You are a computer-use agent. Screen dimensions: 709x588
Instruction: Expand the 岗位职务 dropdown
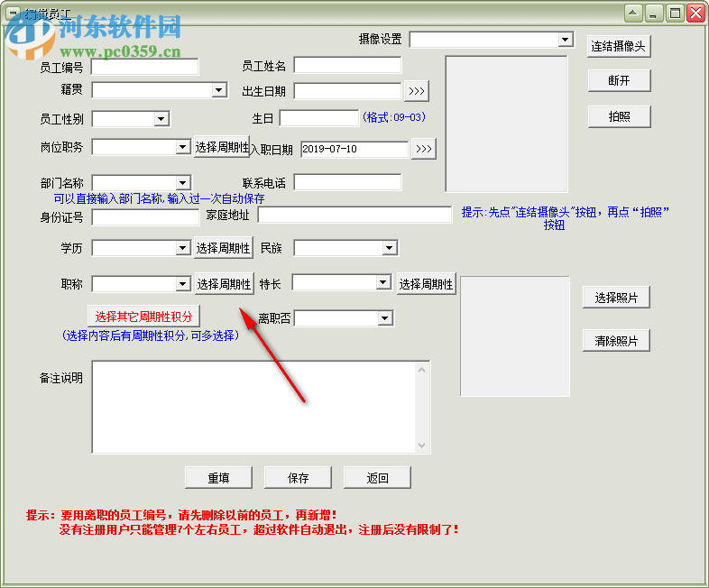click(183, 146)
